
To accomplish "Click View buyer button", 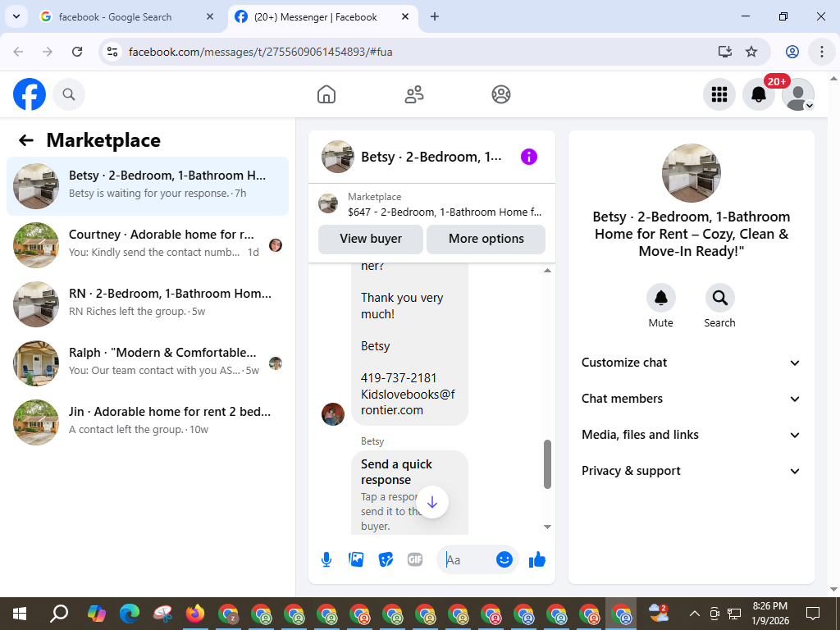I will pos(371,239).
